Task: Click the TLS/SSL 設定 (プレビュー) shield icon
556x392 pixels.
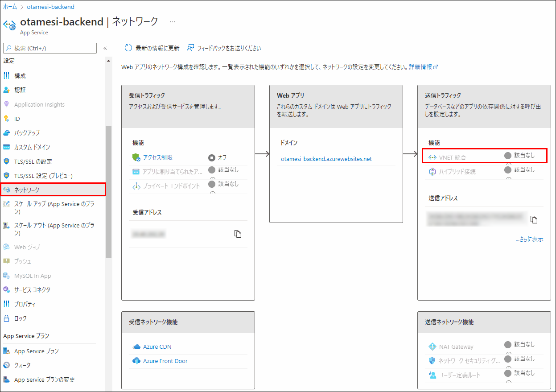Action: [x=6, y=176]
